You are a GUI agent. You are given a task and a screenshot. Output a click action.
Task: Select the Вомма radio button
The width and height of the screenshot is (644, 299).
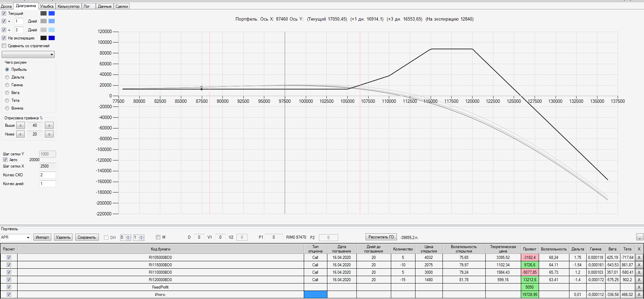7,108
